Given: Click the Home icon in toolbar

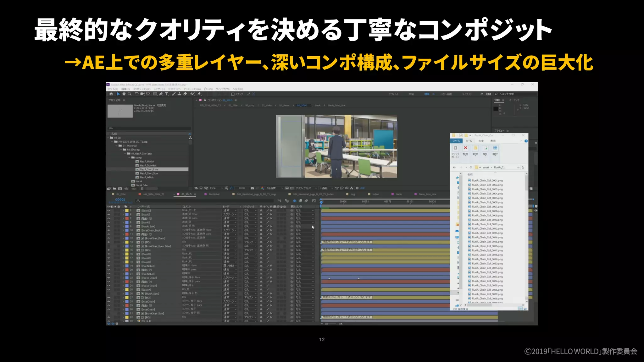Looking at the screenshot, I should tap(111, 94).
